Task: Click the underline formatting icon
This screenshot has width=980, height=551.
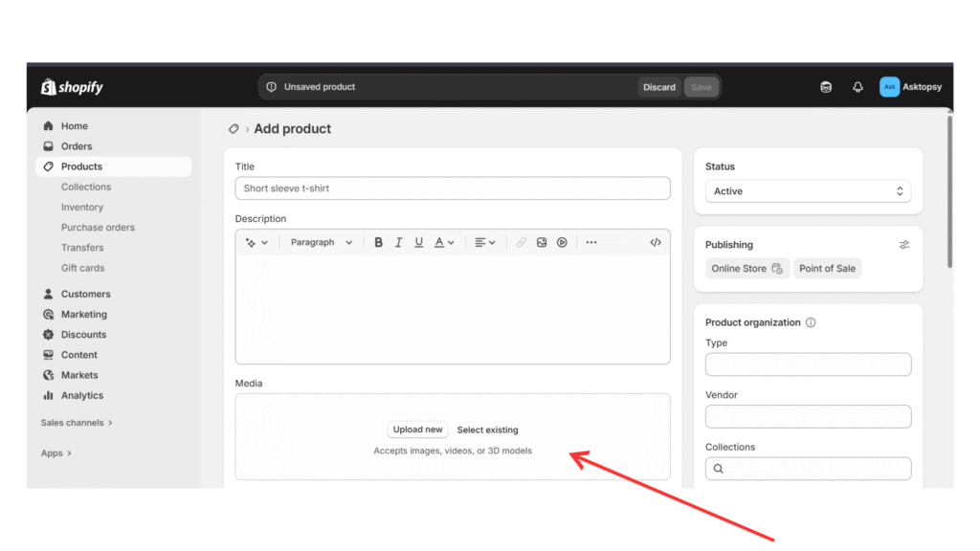Action: point(418,243)
